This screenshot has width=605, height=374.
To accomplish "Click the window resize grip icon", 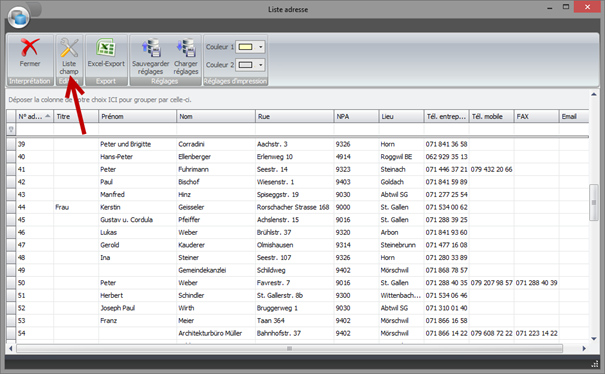I will point(595,364).
